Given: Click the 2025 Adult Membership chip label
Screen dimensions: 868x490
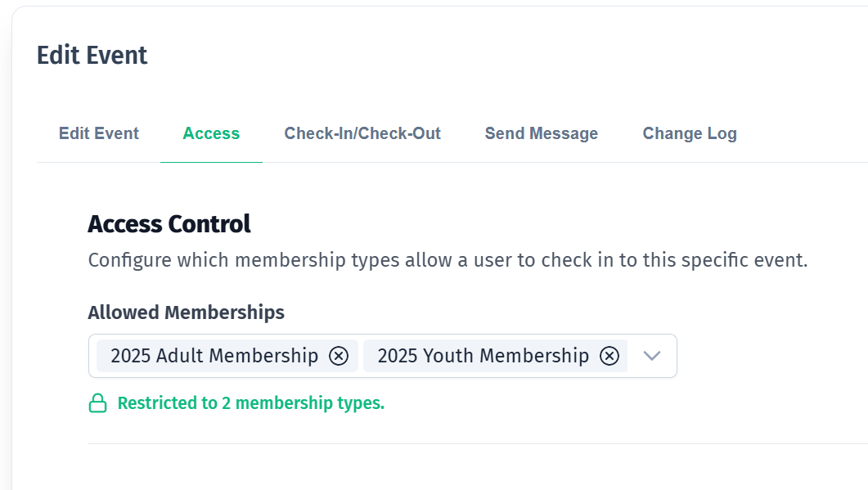Looking at the screenshot, I should [x=214, y=356].
